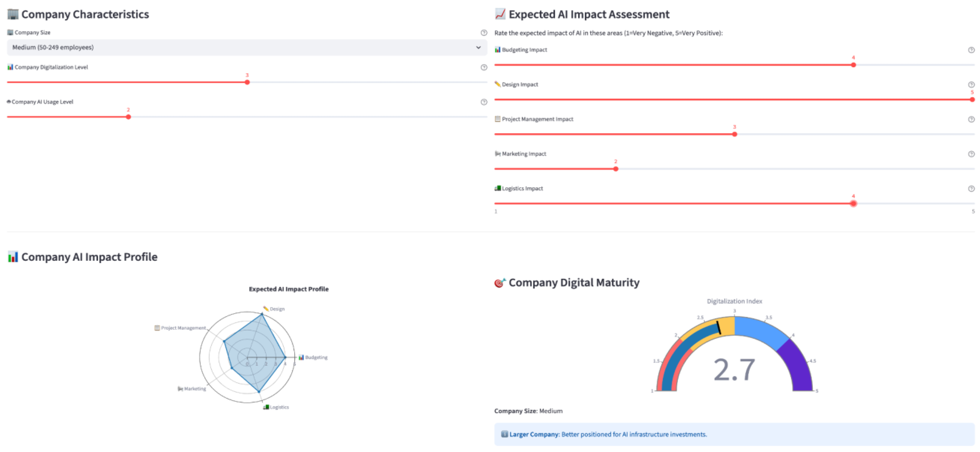Click help icon for Budgeting Impact

(x=971, y=50)
